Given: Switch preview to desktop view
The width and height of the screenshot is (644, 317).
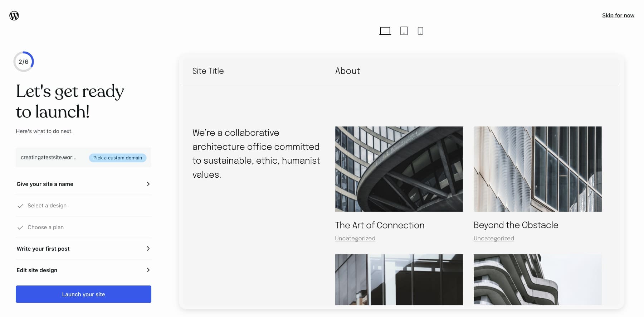Looking at the screenshot, I should (385, 31).
